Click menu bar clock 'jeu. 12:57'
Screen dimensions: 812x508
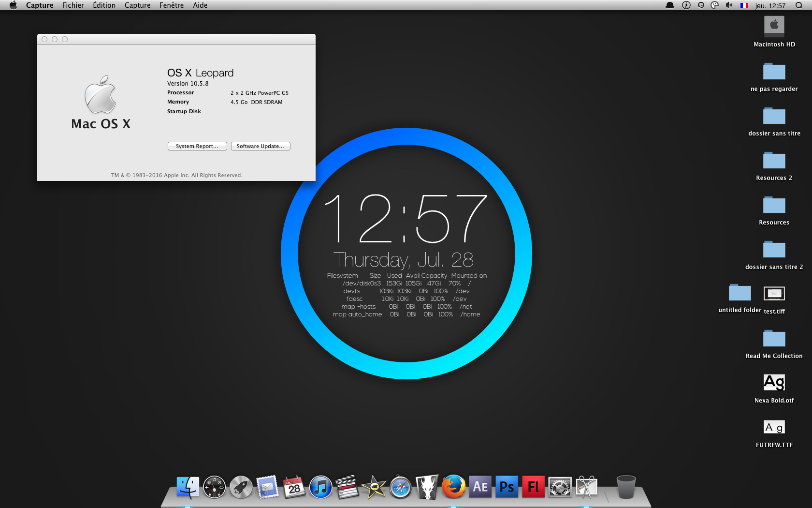(770, 6)
